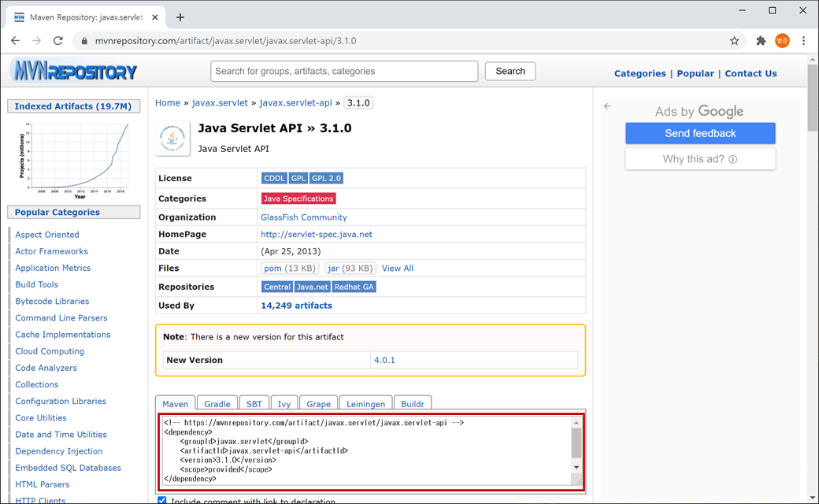Close the Maven Repository browser tab
819x504 pixels.
coord(155,17)
